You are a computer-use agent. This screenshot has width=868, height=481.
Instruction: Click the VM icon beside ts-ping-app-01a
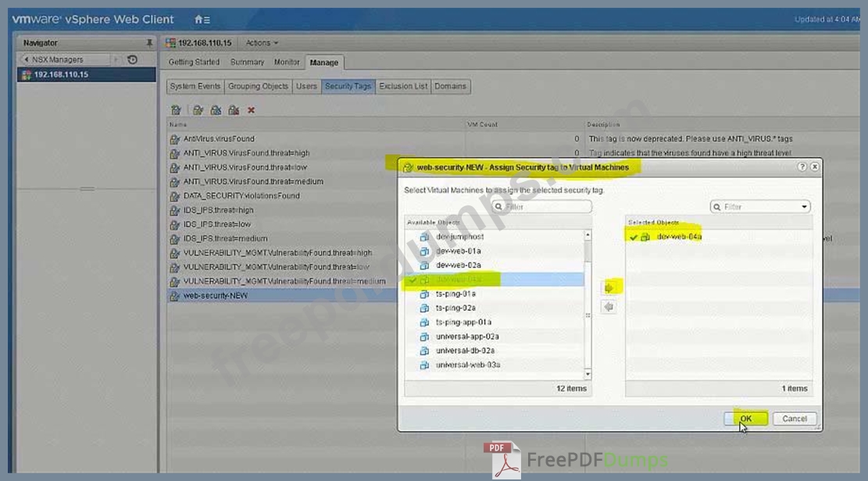tap(424, 322)
